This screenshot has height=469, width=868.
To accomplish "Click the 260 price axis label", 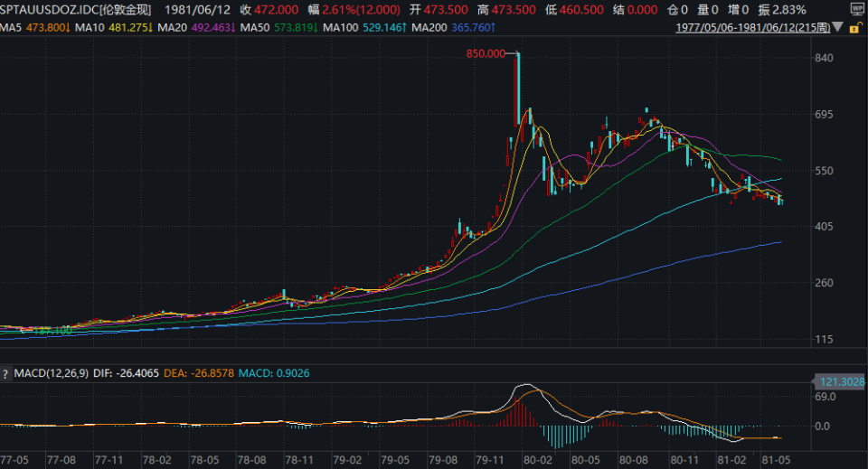I will pos(825,283).
